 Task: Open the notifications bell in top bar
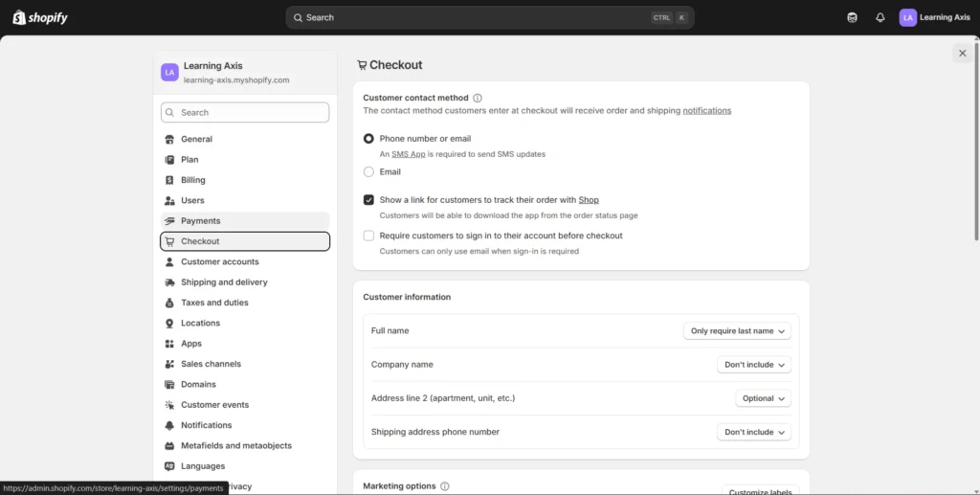880,17
